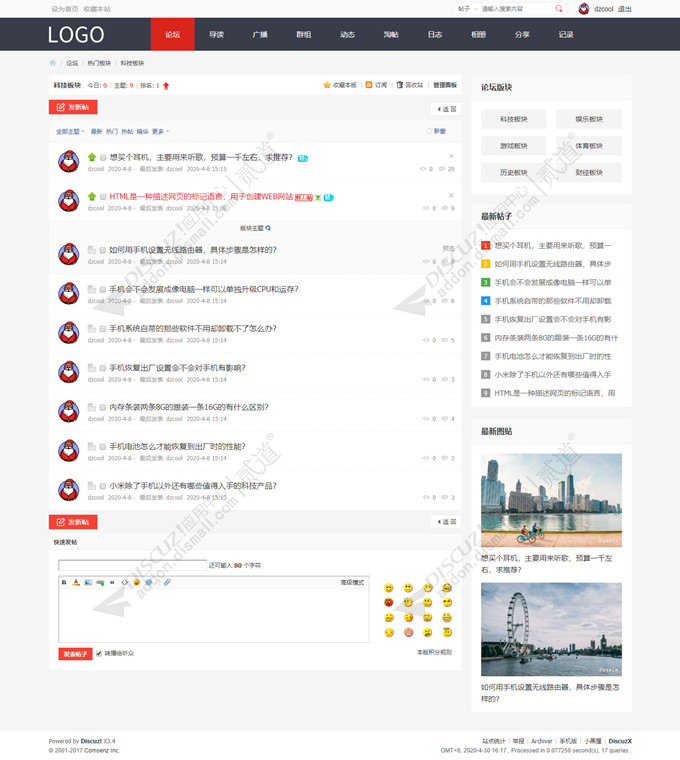Filter threads by 精华
The width and height of the screenshot is (680, 760).
(142, 131)
